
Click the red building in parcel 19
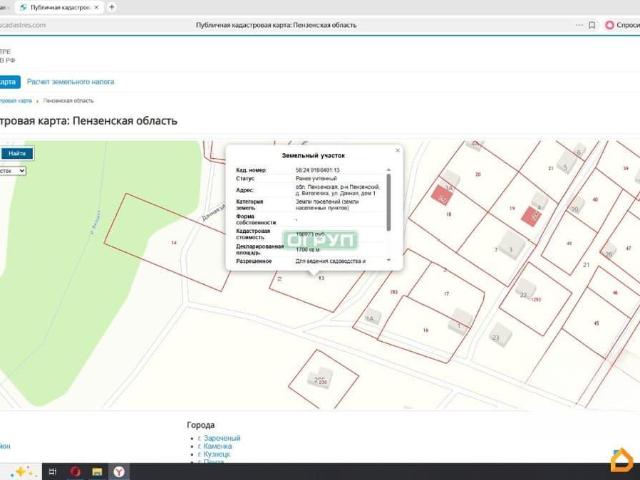(x=531, y=216)
